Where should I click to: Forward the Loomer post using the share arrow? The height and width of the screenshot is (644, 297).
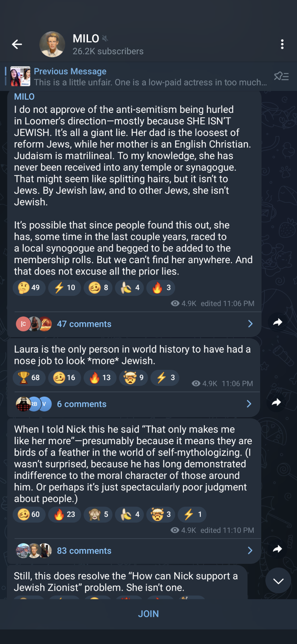coord(278,322)
